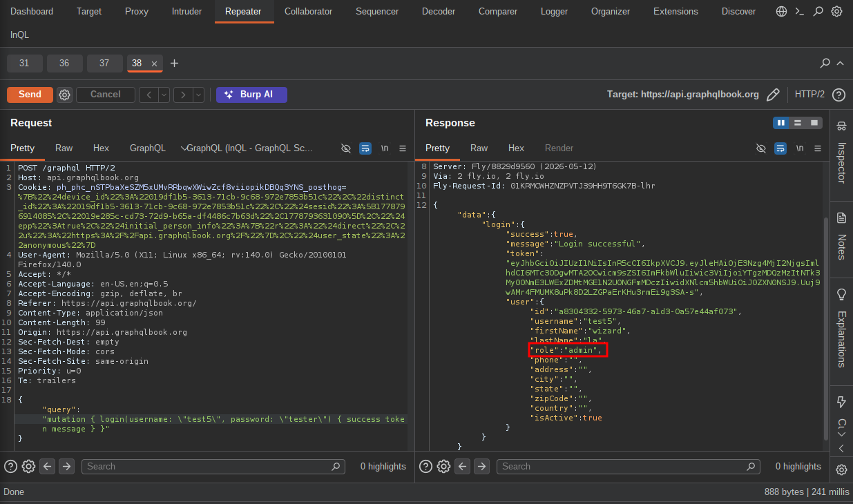Open the Logger tab

click(554, 11)
